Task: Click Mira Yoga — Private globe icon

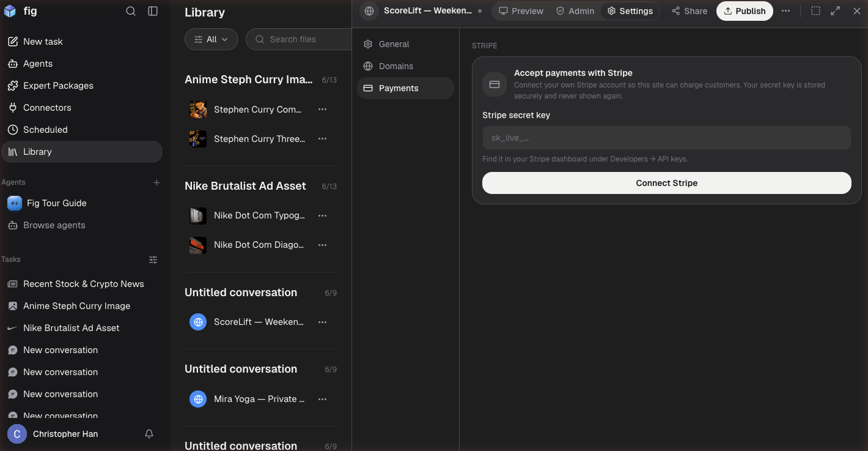Action: coord(198,399)
